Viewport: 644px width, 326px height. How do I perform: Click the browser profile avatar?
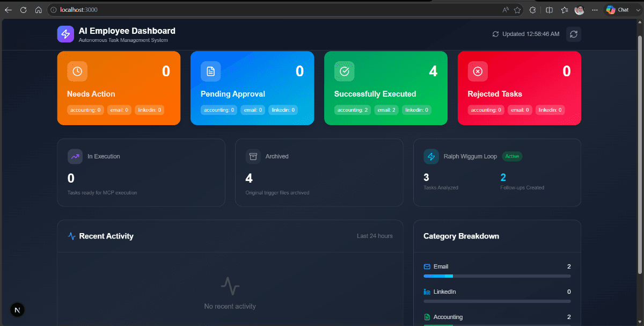coord(579,10)
